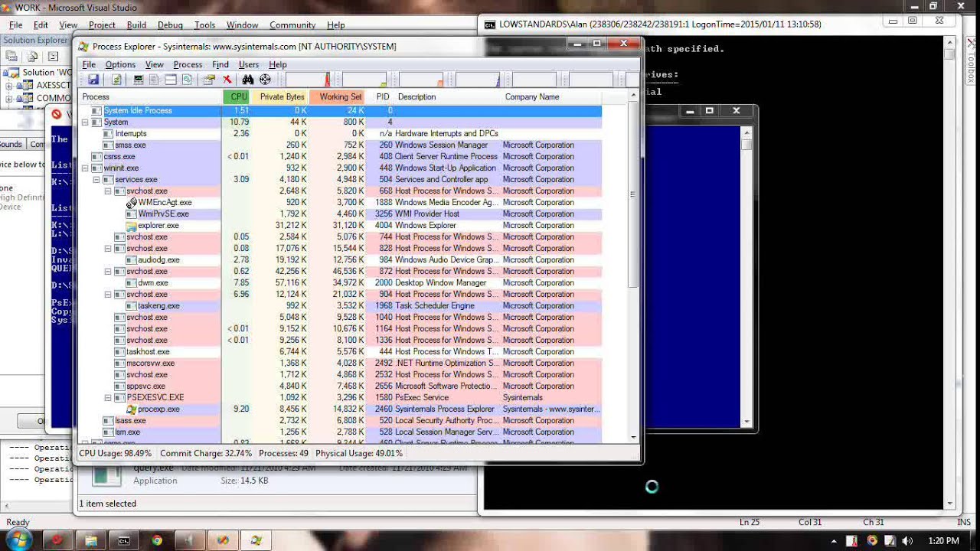Click the command prompt taskbar icon
The height and width of the screenshot is (551, 980).
(123, 540)
